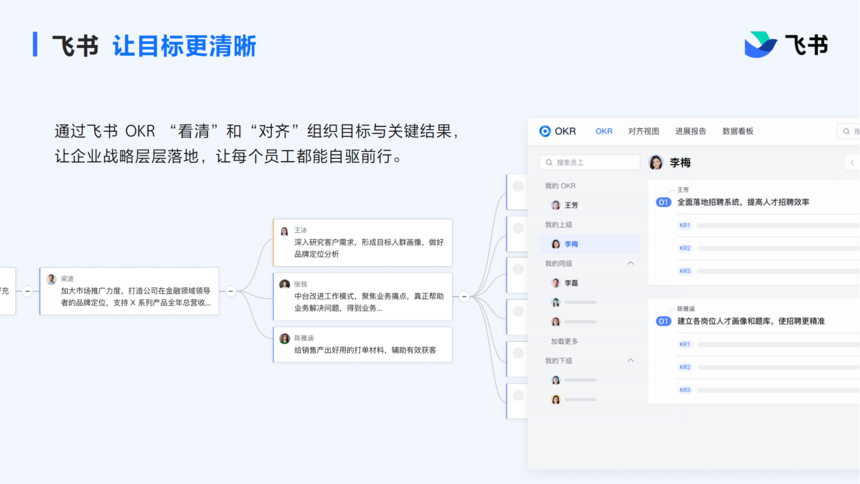
Task: Collapse the node left of 梁波's card
Action: coord(27,291)
